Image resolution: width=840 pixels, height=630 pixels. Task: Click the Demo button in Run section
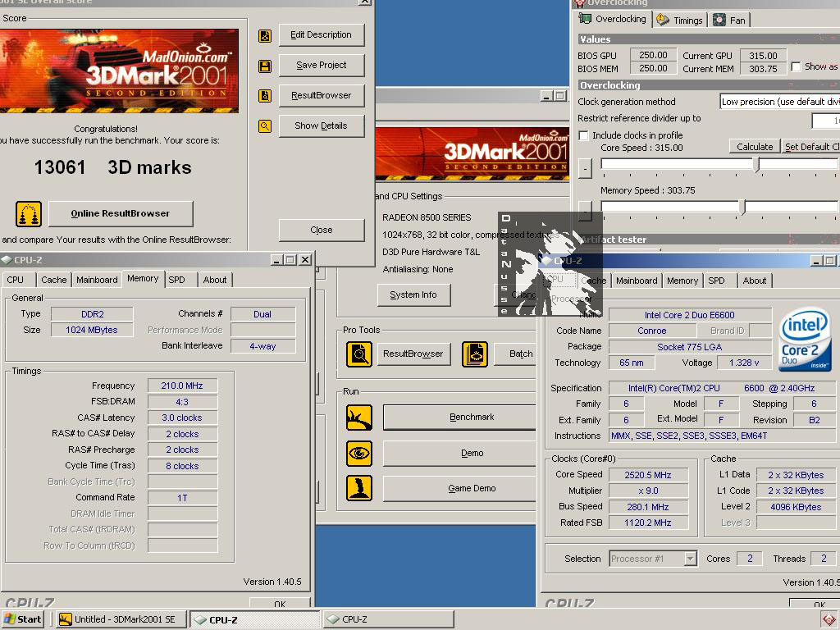459,453
